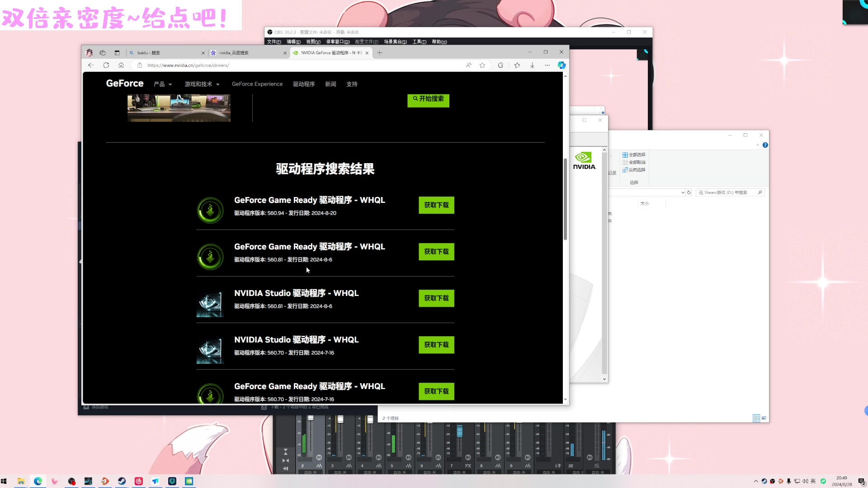Open the Edge profile avatar
The image size is (868, 488).
[90, 53]
